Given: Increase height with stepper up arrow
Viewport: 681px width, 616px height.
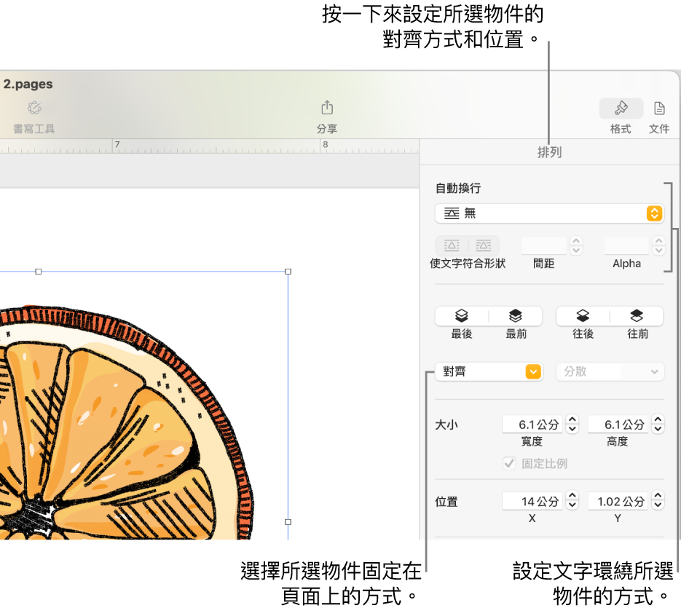Looking at the screenshot, I should point(658,420).
